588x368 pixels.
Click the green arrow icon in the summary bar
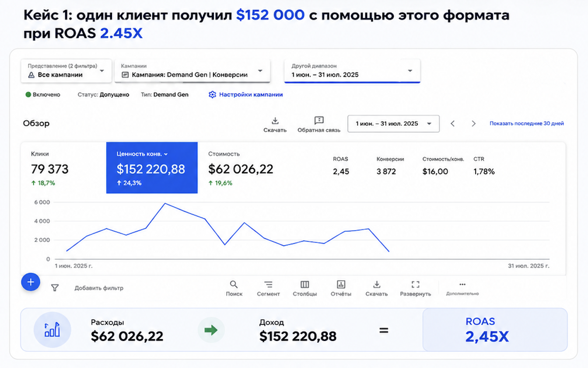(211, 330)
